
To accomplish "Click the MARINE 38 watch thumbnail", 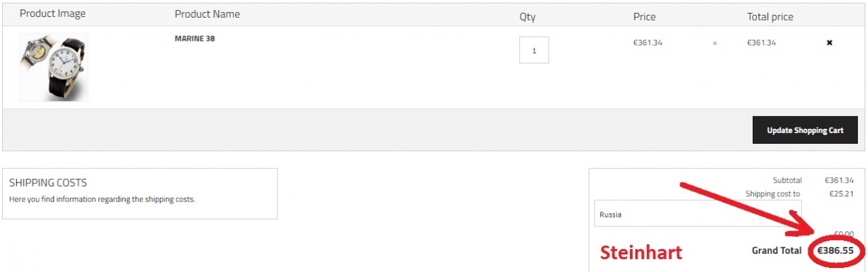I will tap(54, 67).
